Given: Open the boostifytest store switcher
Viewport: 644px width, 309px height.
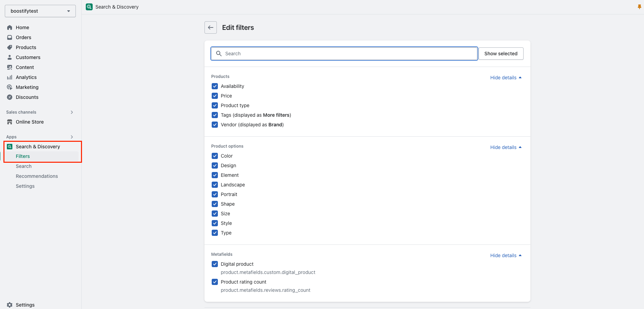Looking at the screenshot, I should pos(40,11).
